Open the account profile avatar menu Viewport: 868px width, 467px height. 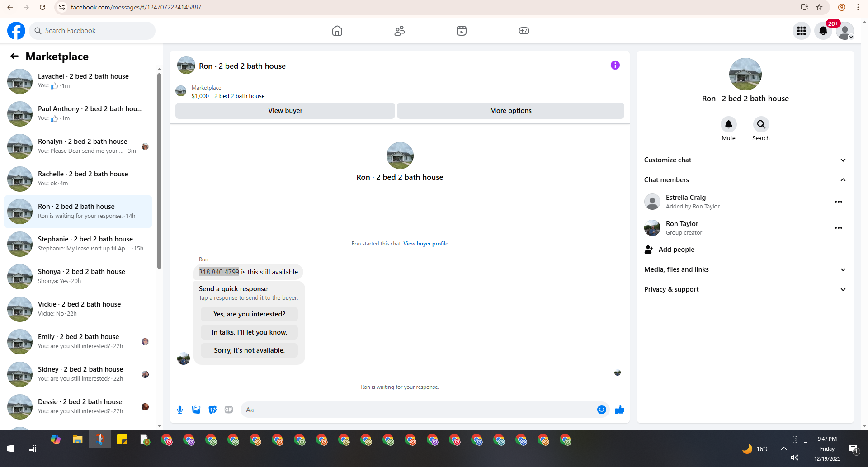[844, 31]
